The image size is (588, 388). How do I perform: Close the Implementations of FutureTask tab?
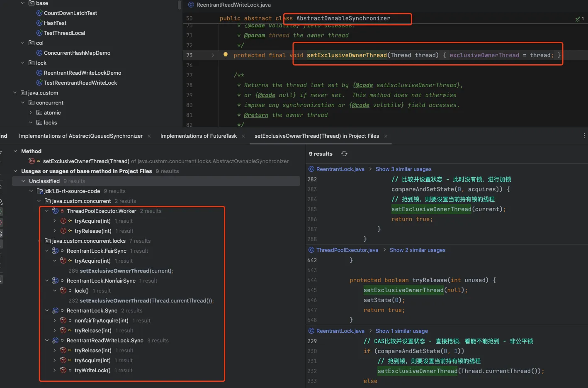[243, 136]
